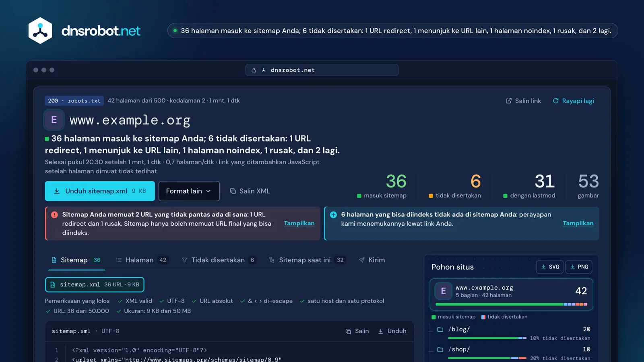644x362 pixels.
Task: Click Salin in the code panel header
Action: (x=357, y=331)
